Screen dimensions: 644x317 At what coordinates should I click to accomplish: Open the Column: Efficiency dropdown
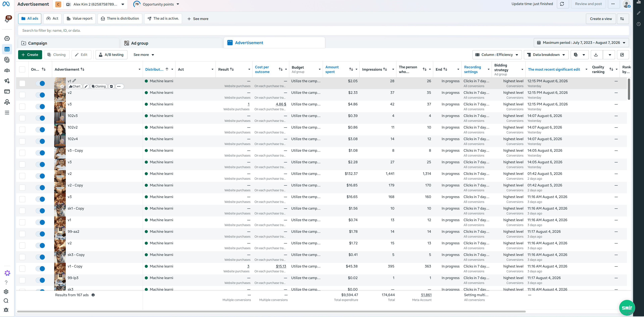(x=497, y=55)
